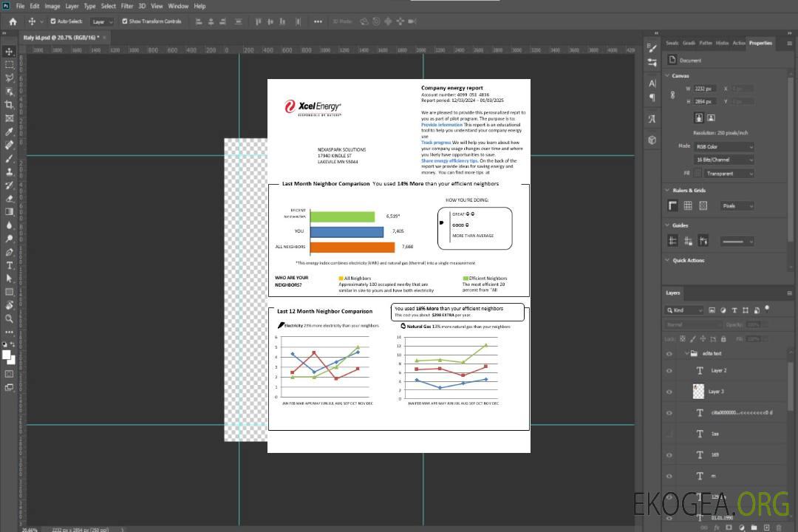Collapse the Rulers & Grids section
This screenshot has height=532, width=798.
(667, 190)
